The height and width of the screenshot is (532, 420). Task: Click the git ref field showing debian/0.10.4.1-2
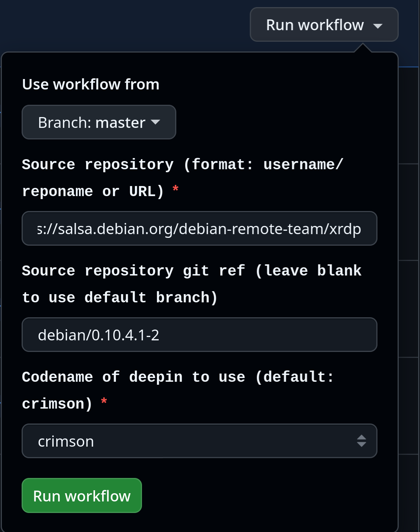click(x=199, y=335)
